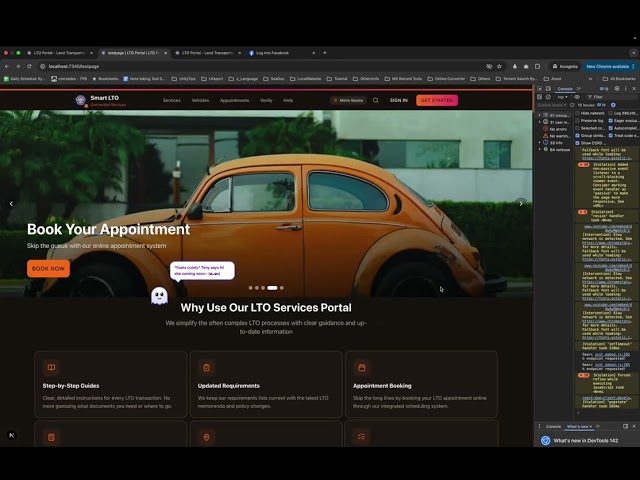Enable the Preserve log checkbox
The image size is (640, 480).
578,121
